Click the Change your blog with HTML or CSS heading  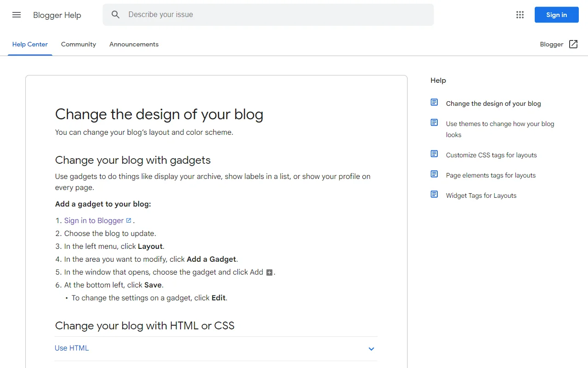145,326
